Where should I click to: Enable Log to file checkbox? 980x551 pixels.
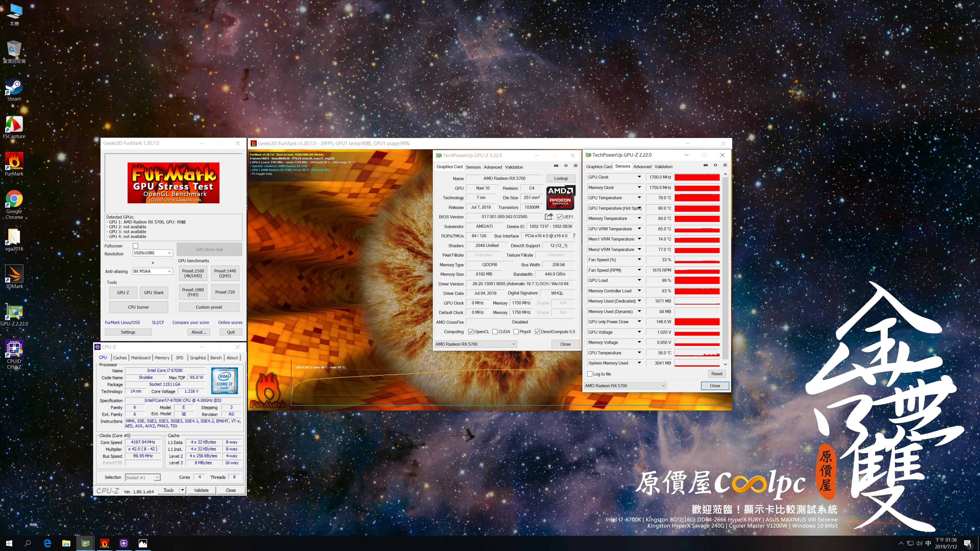point(590,374)
